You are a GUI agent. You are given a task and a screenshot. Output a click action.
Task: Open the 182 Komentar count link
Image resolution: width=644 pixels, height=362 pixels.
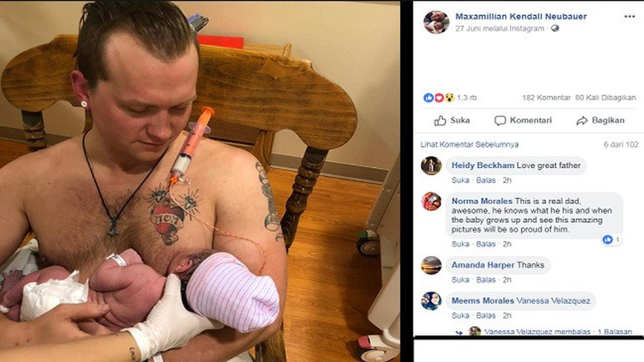(546, 98)
